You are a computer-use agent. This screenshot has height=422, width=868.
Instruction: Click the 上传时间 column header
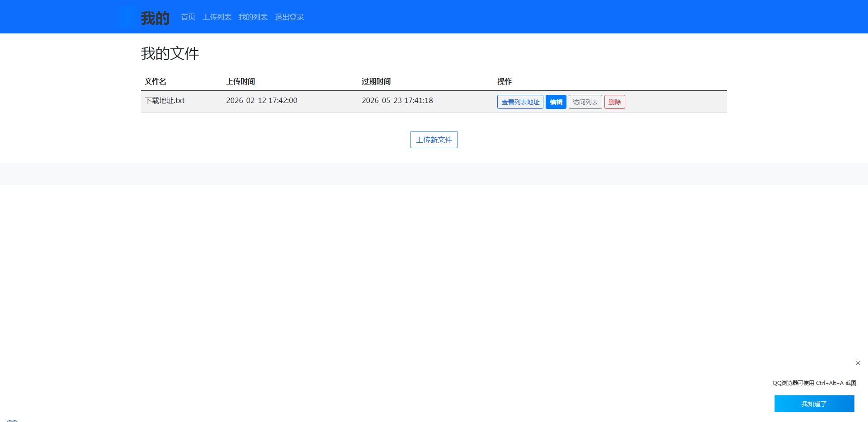pyautogui.click(x=241, y=81)
